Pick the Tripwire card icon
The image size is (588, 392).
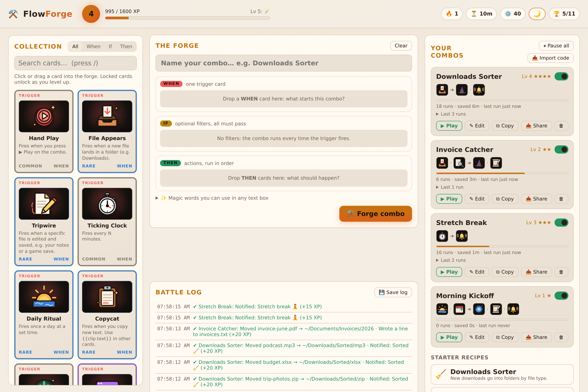[x=44, y=204]
